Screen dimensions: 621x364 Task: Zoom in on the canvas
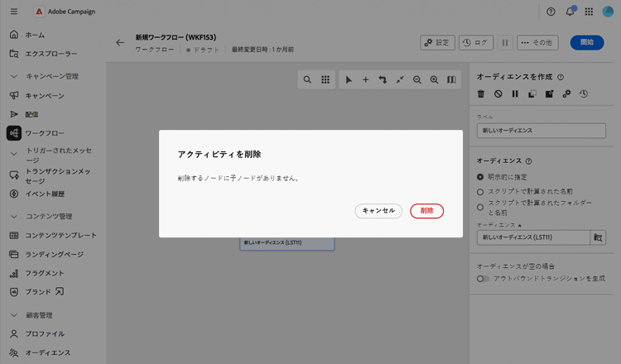coord(434,79)
